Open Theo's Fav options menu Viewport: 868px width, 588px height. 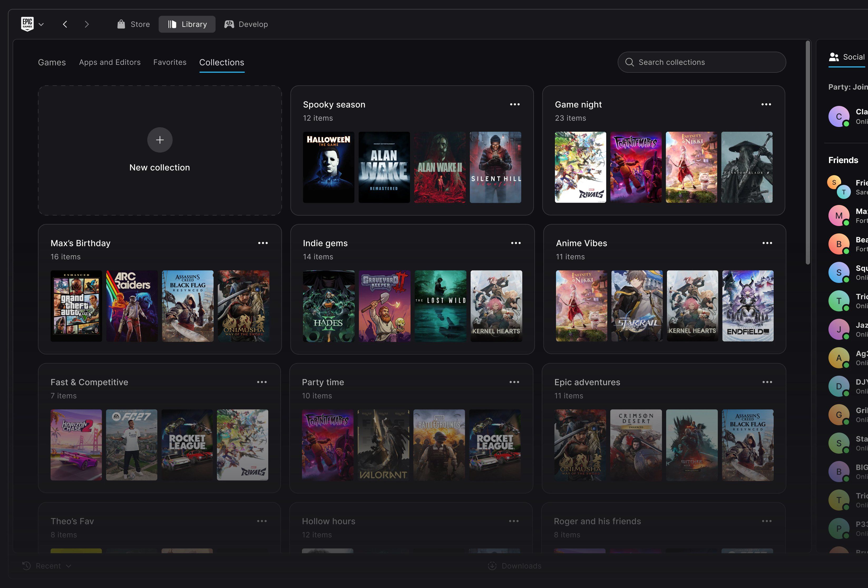262,521
